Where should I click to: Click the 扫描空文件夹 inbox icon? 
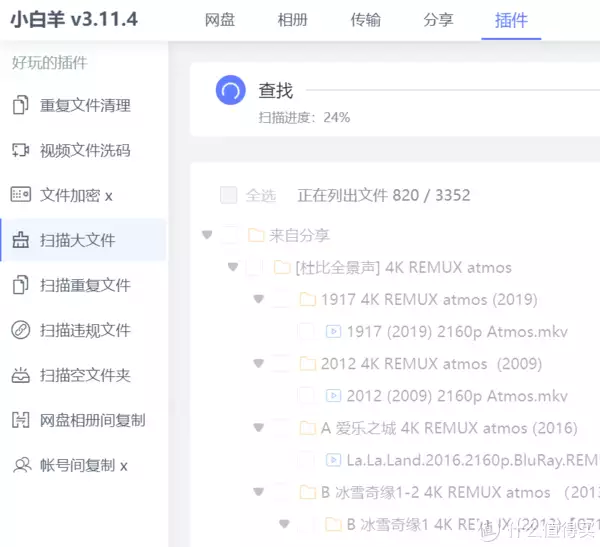click(21, 375)
